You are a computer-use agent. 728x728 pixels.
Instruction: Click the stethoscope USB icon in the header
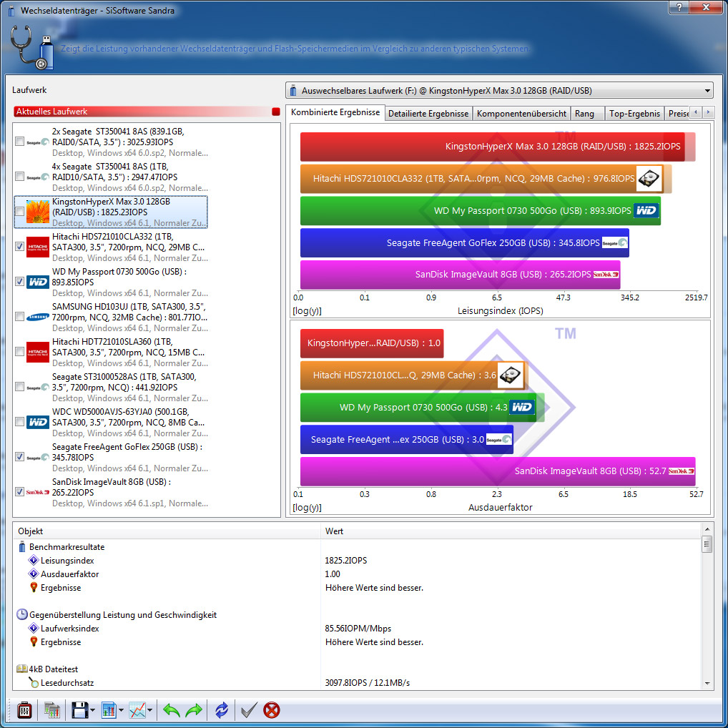point(31,47)
